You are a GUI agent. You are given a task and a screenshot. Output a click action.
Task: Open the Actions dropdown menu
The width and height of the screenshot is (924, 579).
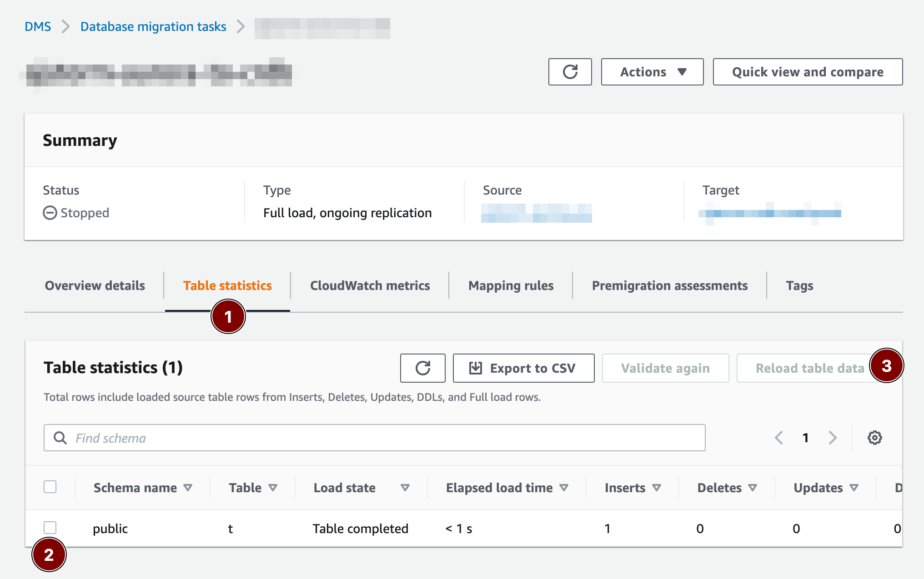pyautogui.click(x=652, y=72)
